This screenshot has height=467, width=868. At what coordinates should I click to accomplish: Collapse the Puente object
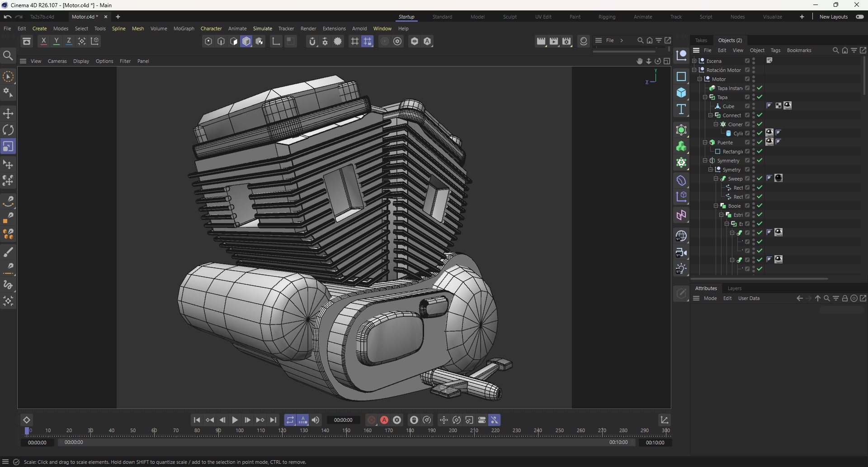click(x=705, y=143)
